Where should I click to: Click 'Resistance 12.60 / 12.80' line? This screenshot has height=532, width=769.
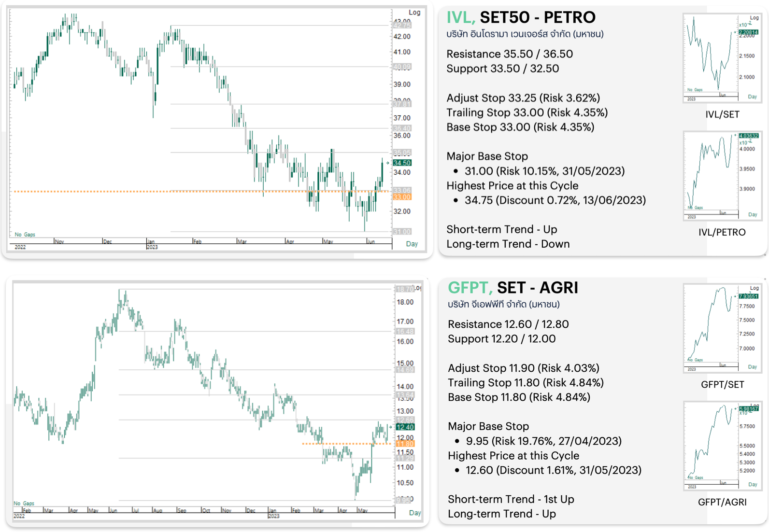[x=508, y=324]
